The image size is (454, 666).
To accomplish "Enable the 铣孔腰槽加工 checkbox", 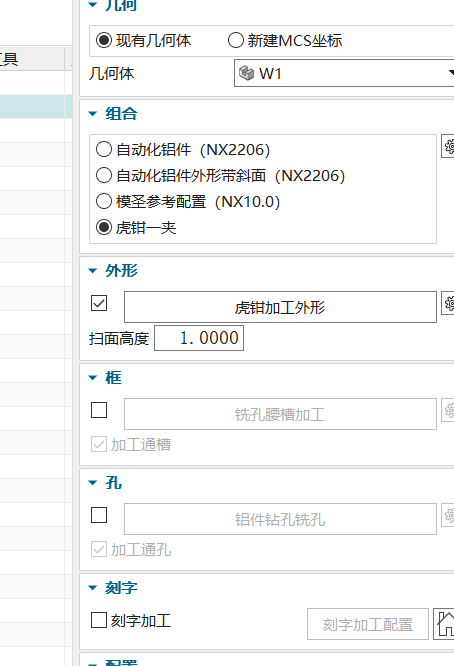I will point(99,410).
